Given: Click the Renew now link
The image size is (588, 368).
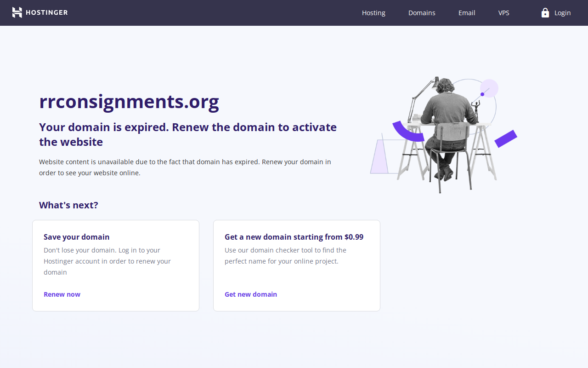Looking at the screenshot, I should [x=62, y=294].
